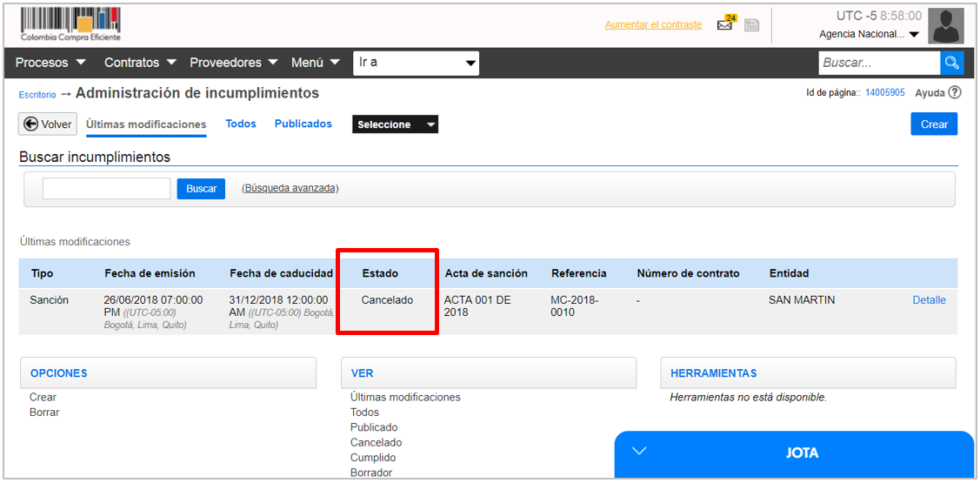Switch to the Publicados tab
Image resolution: width=980 pixels, height=483 pixels.
[x=303, y=124]
